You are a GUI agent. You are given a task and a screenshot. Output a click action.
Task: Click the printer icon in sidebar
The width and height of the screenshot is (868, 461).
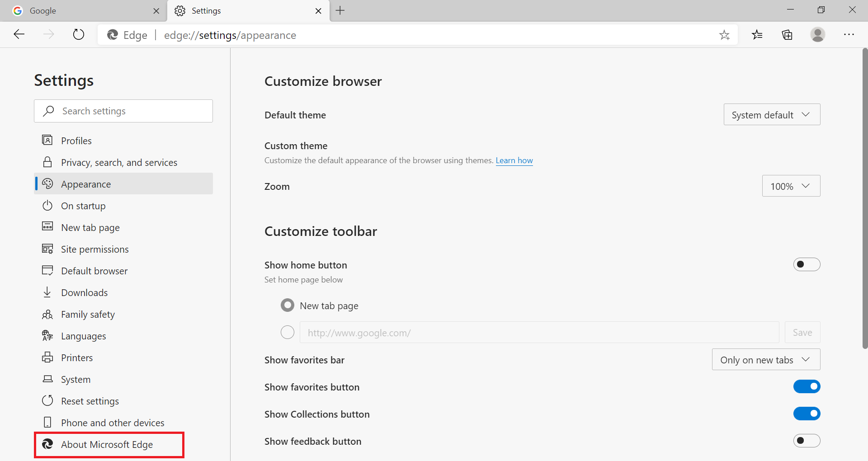click(x=47, y=357)
